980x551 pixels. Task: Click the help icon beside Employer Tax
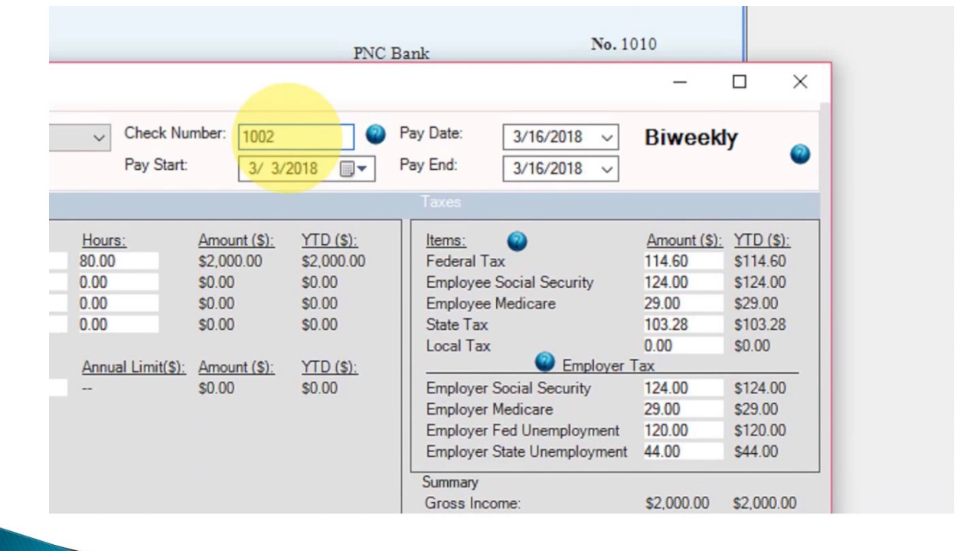(544, 362)
